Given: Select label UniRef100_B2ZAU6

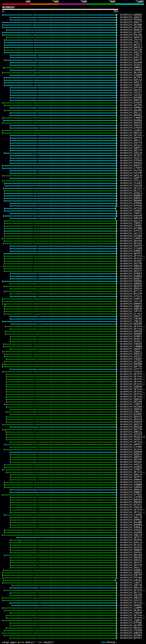Looking at the screenshot, I should click(131, 63).
